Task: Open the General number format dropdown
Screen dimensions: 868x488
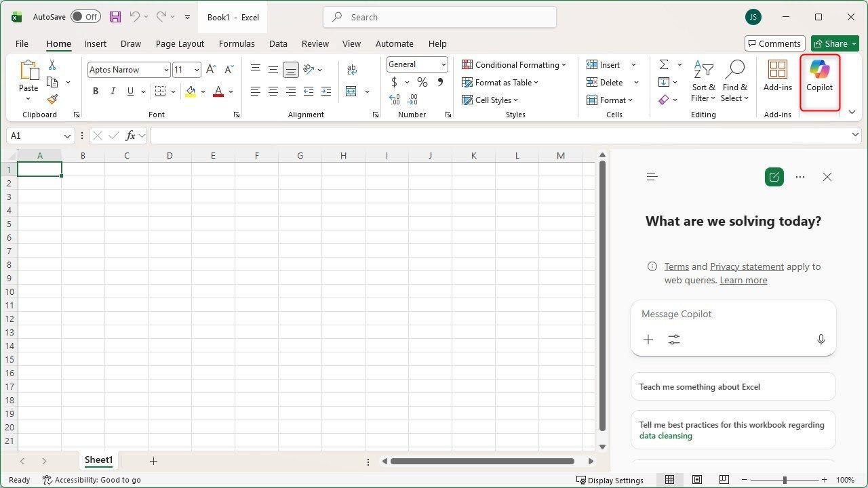Action: pos(443,64)
